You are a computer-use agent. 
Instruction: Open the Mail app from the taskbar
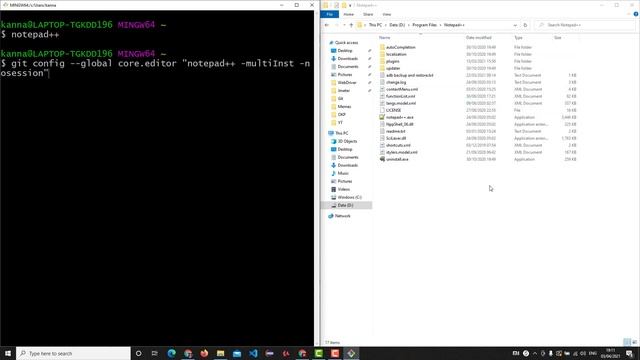click(x=237, y=353)
